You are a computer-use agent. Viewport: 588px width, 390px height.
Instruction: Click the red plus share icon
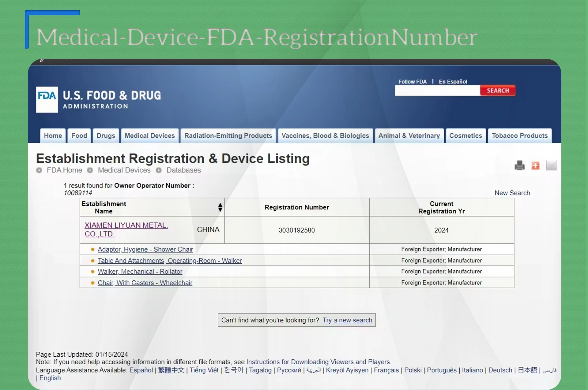point(535,165)
